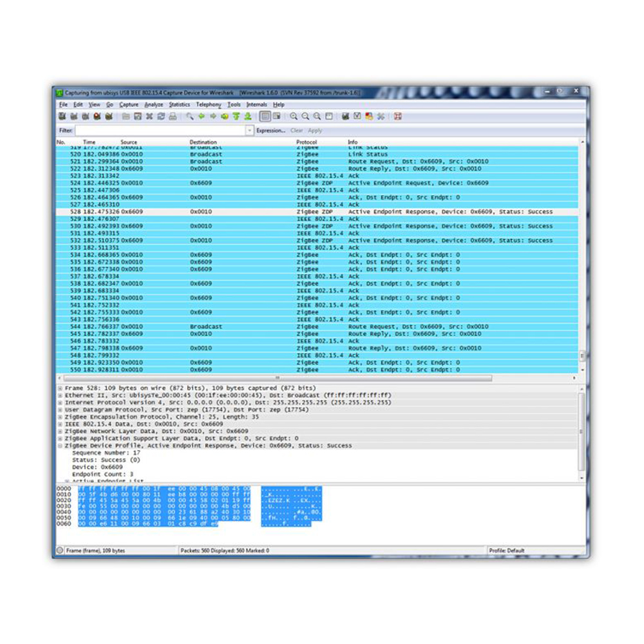Viewport: 644px width, 644px height.
Task: Close capture file X toolbar icon
Action: [149, 117]
